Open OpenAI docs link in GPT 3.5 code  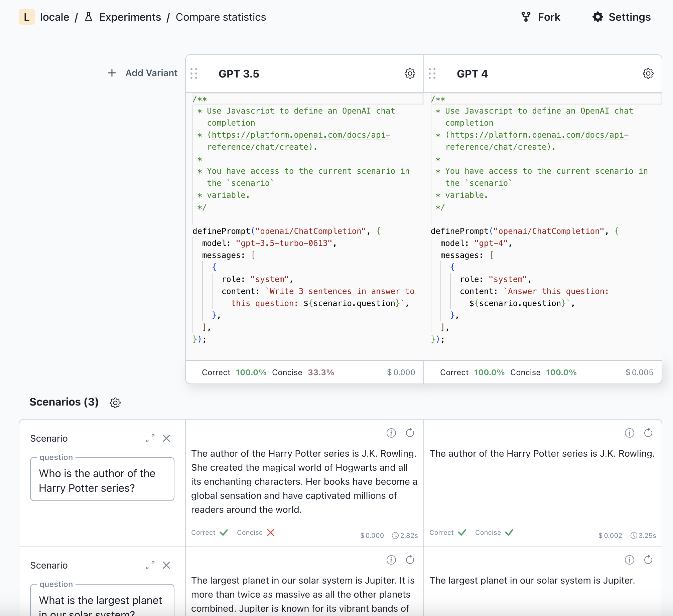coord(300,135)
